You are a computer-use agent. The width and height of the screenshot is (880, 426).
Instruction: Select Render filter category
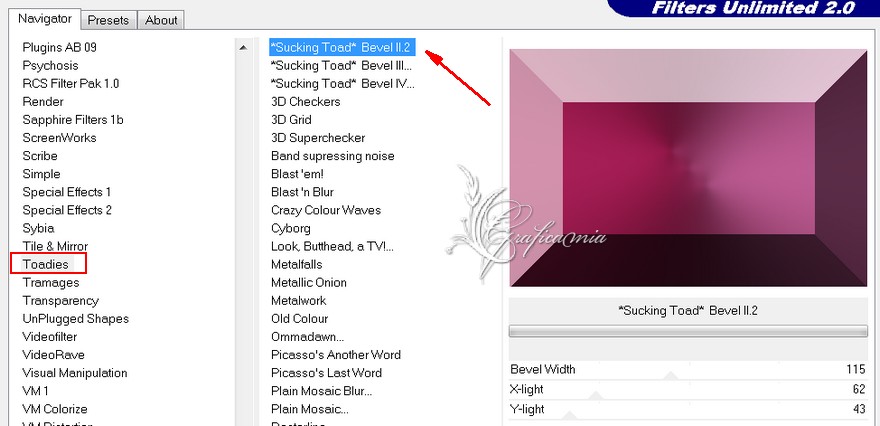(x=43, y=102)
